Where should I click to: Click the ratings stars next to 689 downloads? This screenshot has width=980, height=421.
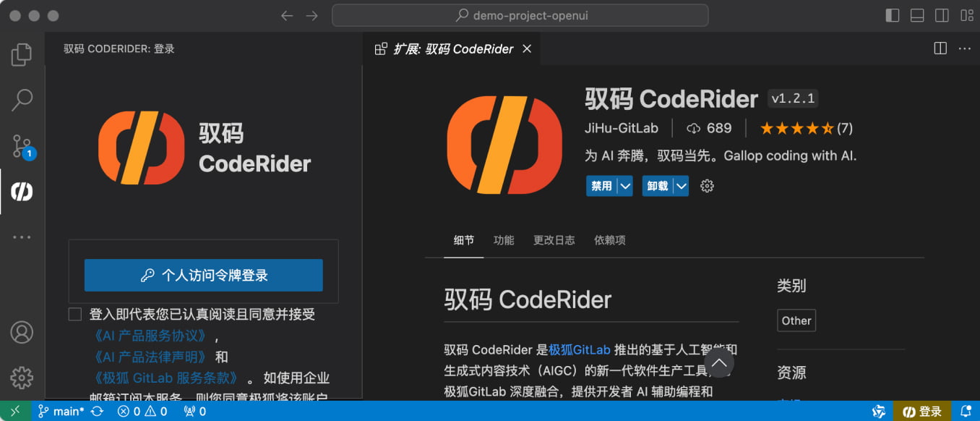pyautogui.click(x=797, y=127)
